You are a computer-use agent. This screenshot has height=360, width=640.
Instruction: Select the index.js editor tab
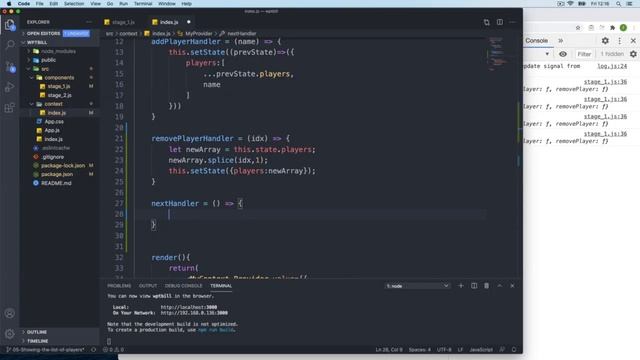[169, 22]
